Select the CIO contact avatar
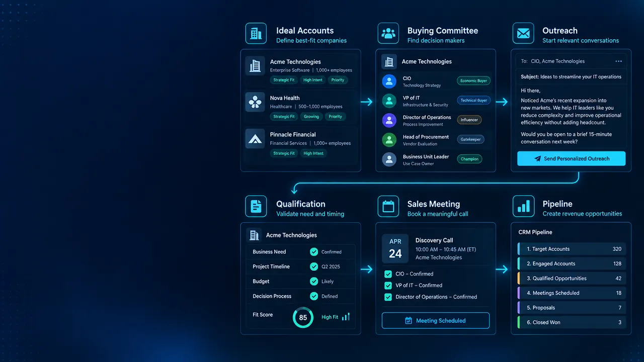 389,81
